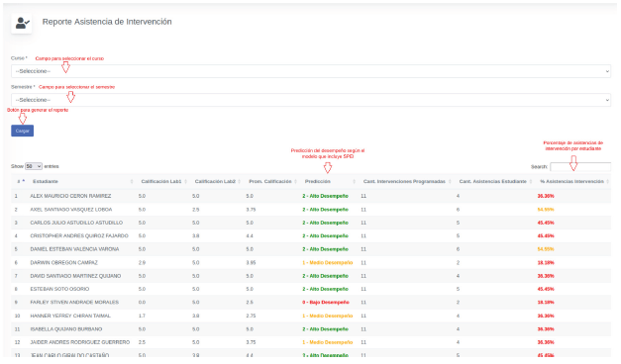Focus the Search input field
621x364 pixels.
(x=580, y=167)
